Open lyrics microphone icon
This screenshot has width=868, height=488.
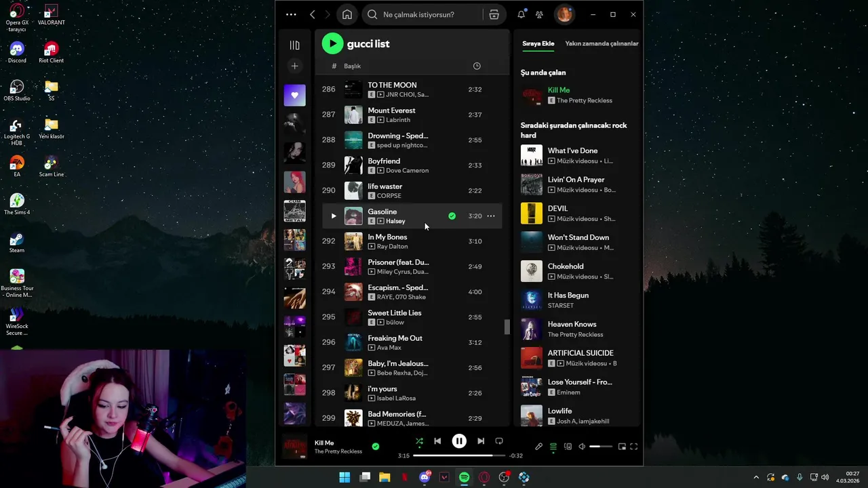[x=538, y=447]
